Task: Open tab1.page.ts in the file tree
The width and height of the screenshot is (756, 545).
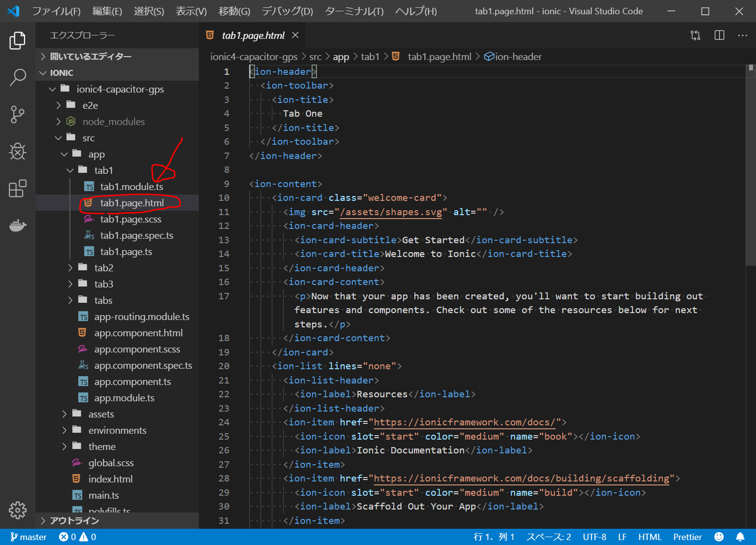Action: (x=126, y=252)
